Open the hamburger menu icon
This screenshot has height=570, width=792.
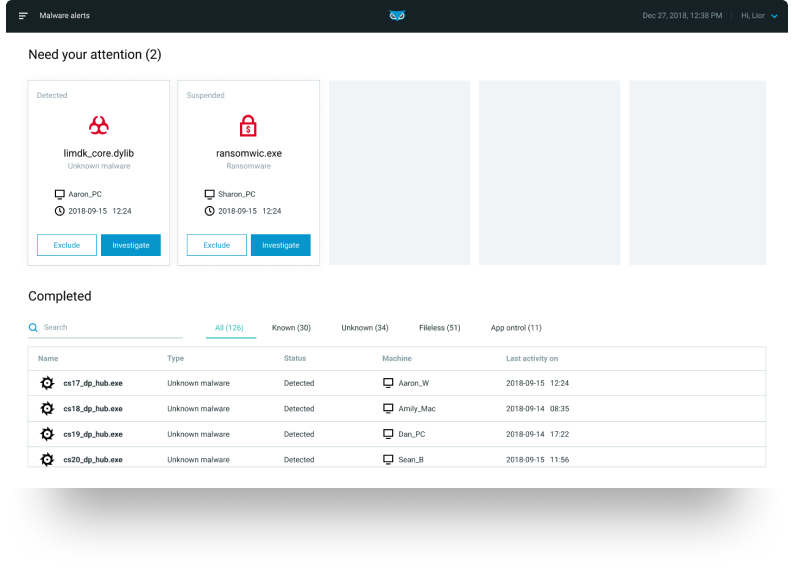[23, 16]
